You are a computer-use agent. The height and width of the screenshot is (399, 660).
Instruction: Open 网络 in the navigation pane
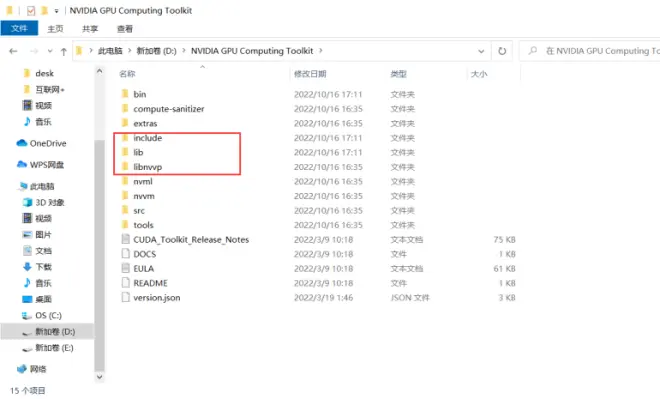[x=32, y=369]
